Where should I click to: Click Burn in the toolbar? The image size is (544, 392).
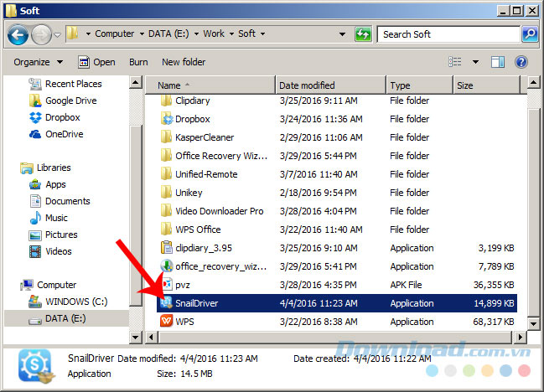pyautogui.click(x=138, y=62)
